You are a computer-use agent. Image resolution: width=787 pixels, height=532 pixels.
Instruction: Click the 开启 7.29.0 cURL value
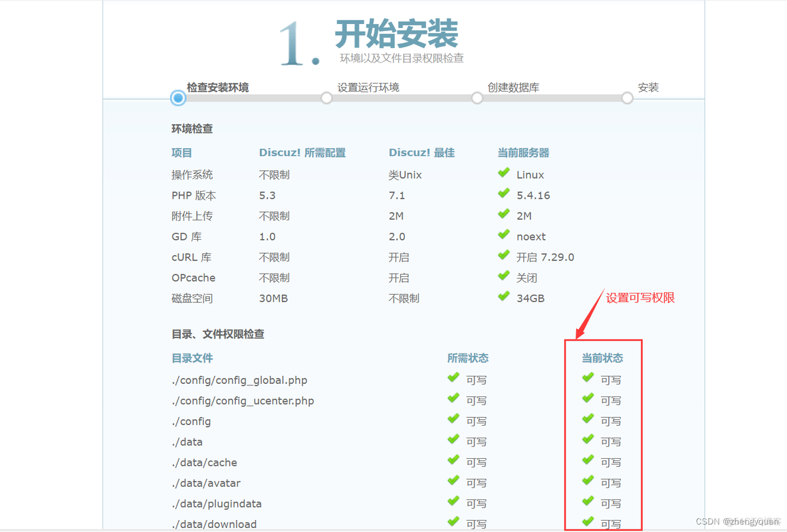point(545,257)
